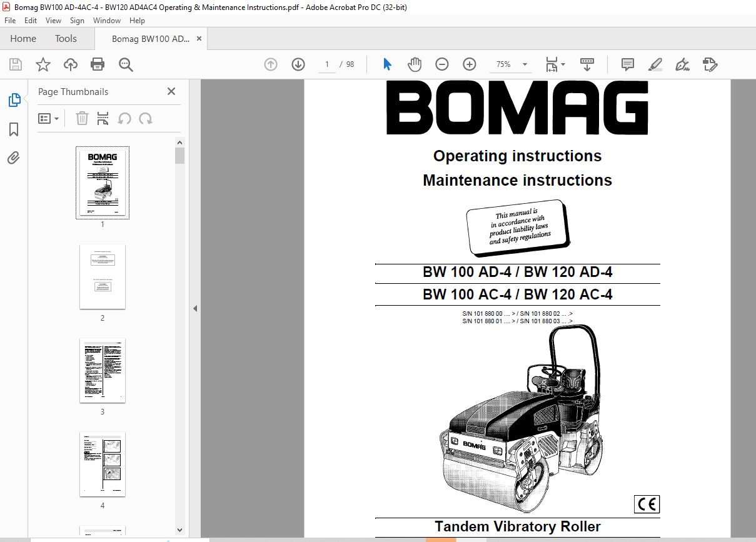Click the 'BW 100 AC-4 / BW 120 AC-4' title

[x=517, y=294]
